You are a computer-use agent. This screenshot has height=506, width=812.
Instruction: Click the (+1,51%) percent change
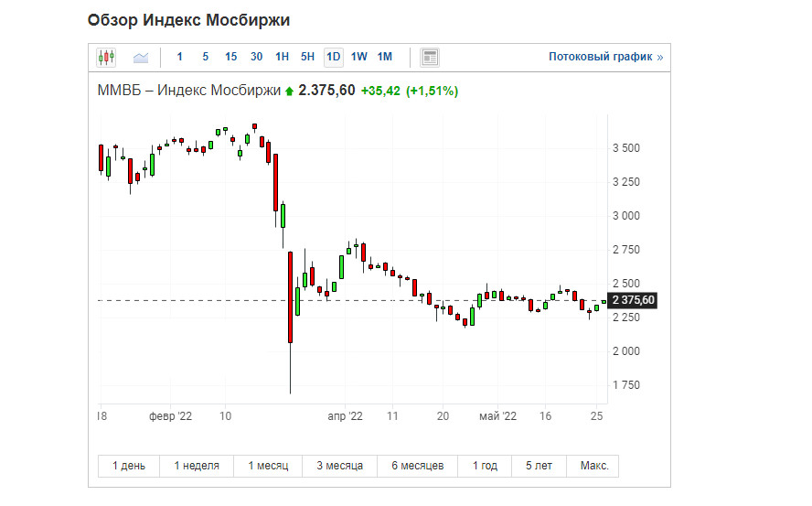tap(433, 92)
